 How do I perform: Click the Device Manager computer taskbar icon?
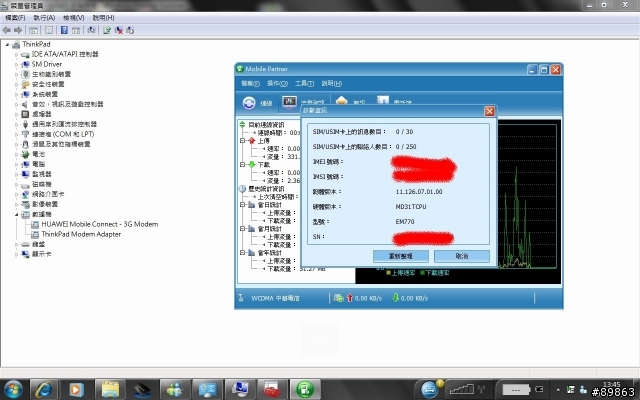(x=240, y=390)
